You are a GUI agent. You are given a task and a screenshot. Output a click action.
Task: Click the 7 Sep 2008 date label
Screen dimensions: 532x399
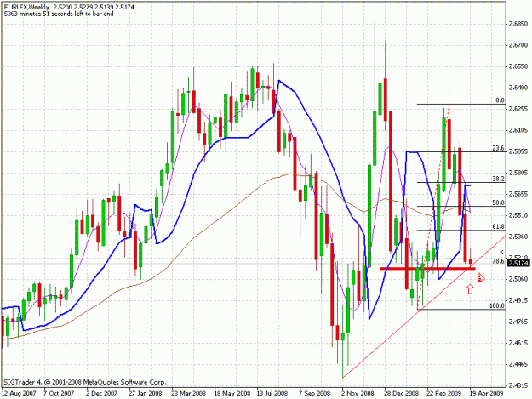coord(314,394)
